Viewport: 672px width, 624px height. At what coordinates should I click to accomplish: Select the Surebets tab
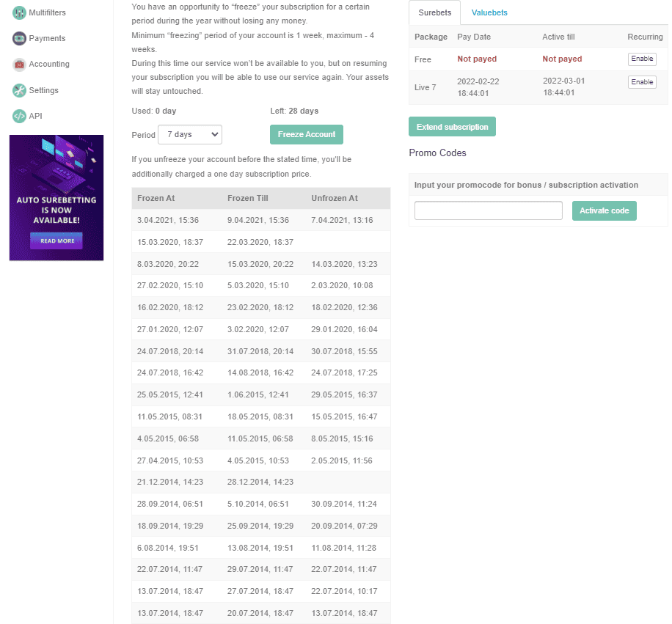pyautogui.click(x=434, y=12)
